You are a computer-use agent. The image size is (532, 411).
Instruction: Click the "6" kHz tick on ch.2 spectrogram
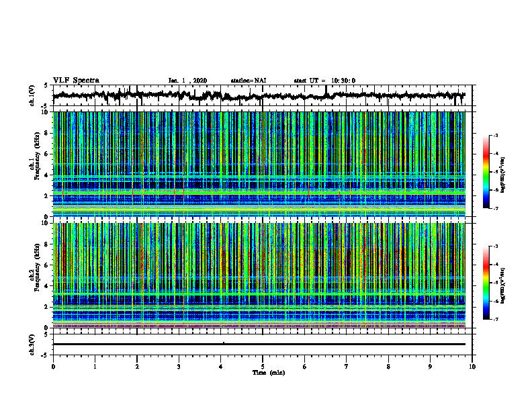tap(47, 265)
